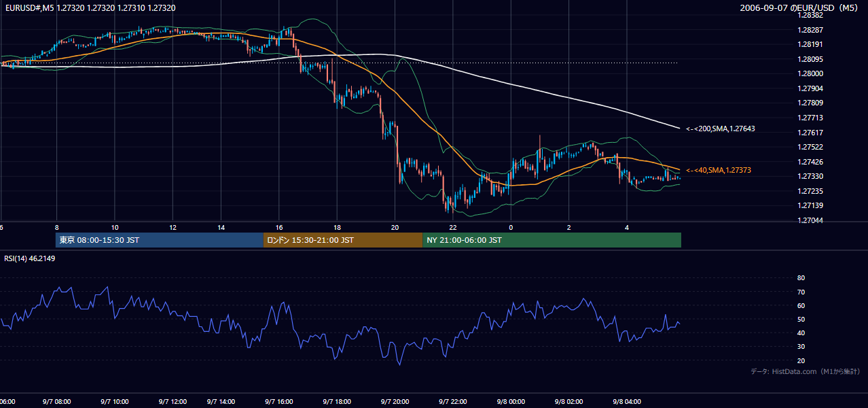The width and height of the screenshot is (868, 408).
Task: Click price axis value 1.27617
Action: click(x=810, y=133)
